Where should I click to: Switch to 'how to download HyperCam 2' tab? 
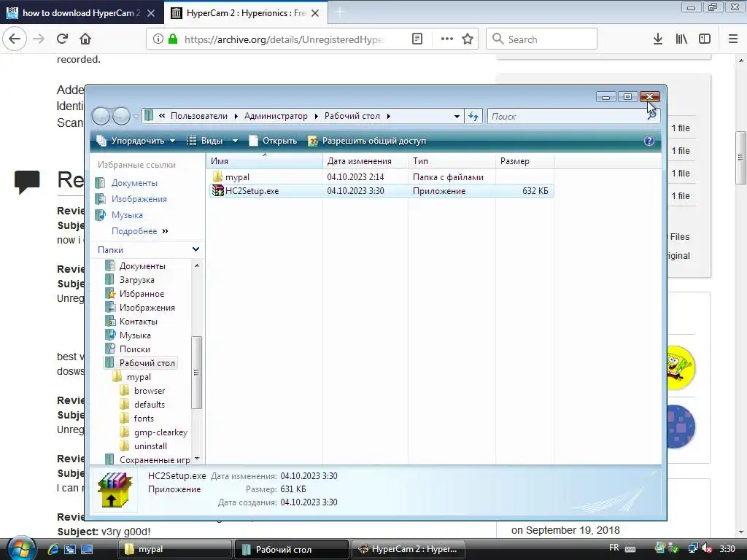(x=82, y=13)
